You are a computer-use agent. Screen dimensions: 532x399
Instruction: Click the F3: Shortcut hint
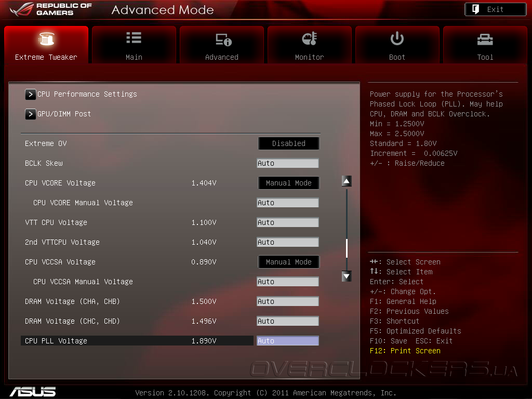(395, 321)
